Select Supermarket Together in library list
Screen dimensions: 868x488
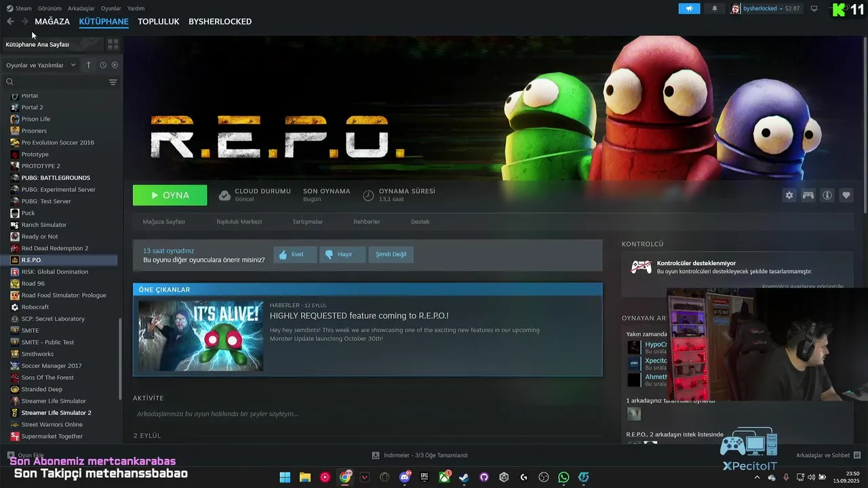point(52,436)
